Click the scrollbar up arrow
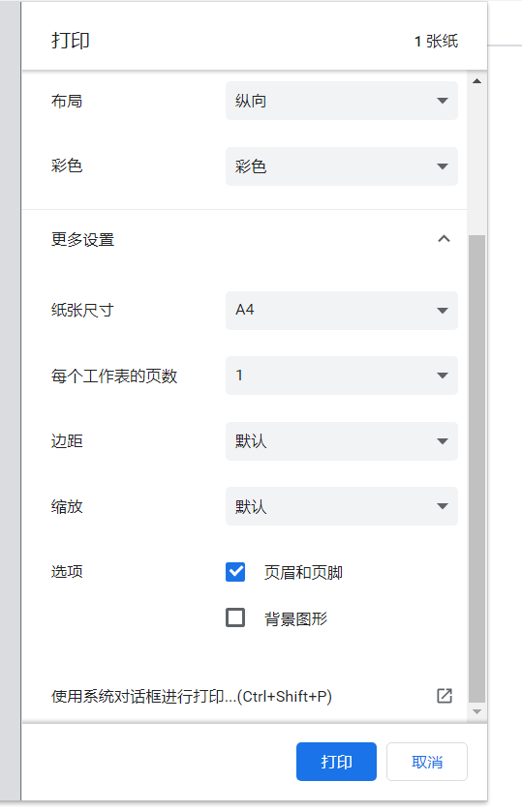522x812 pixels. 476,81
